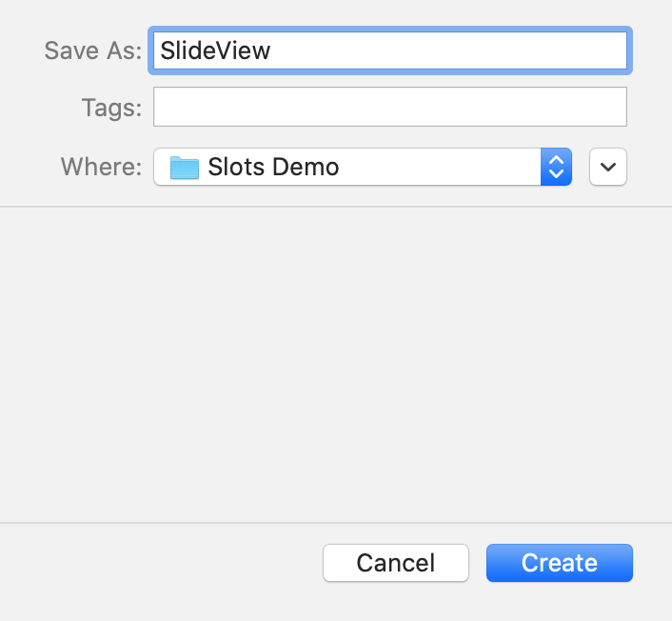
Task: Click the downward chevron icon next to Where
Action: 607,167
